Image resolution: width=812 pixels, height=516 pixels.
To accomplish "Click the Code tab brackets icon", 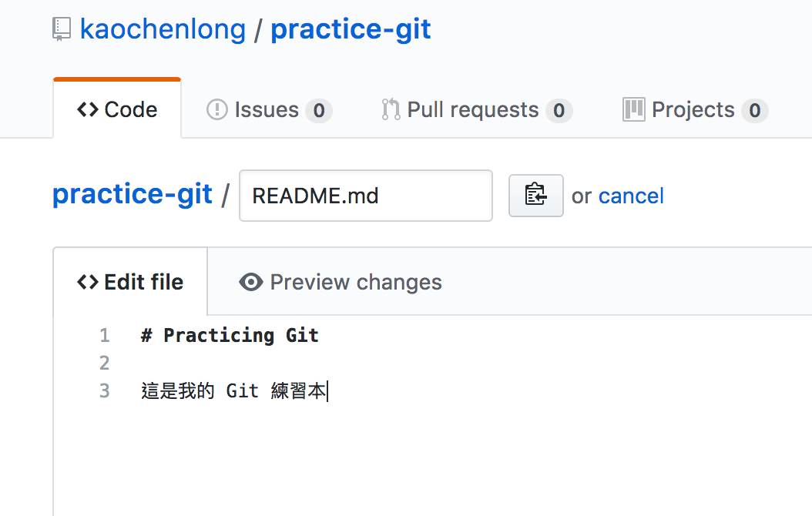I will [88, 109].
